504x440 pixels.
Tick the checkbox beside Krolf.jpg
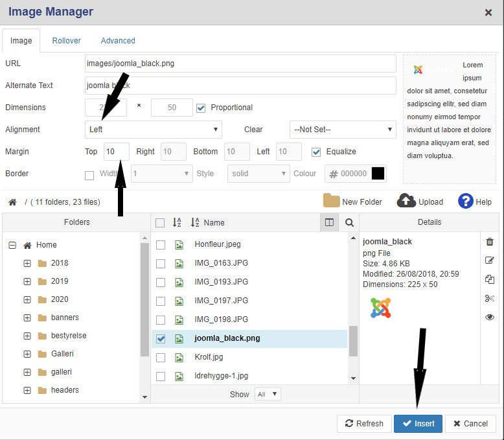pos(161,357)
